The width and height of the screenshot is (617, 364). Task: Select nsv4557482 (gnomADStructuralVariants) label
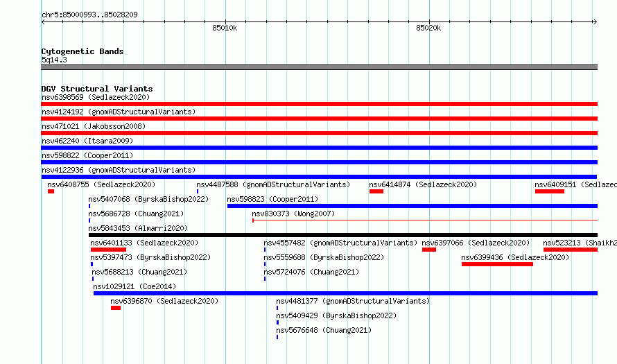pyautogui.click(x=341, y=243)
